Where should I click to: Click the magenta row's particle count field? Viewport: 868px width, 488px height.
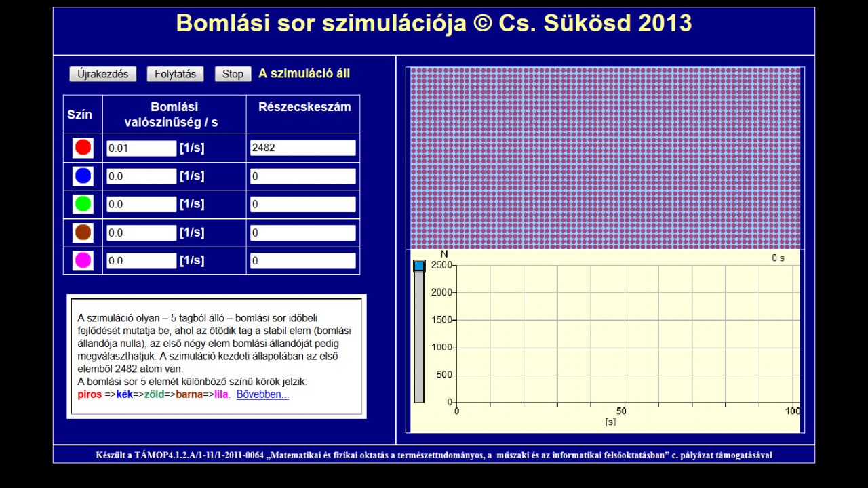click(x=302, y=260)
